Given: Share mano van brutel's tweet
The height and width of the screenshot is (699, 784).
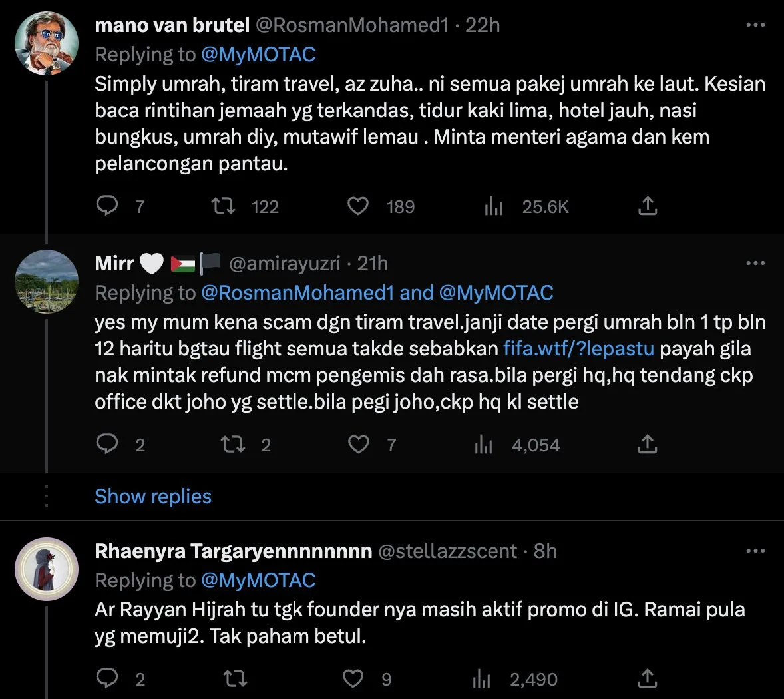Looking at the screenshot, I should click(x=647, y=206).
